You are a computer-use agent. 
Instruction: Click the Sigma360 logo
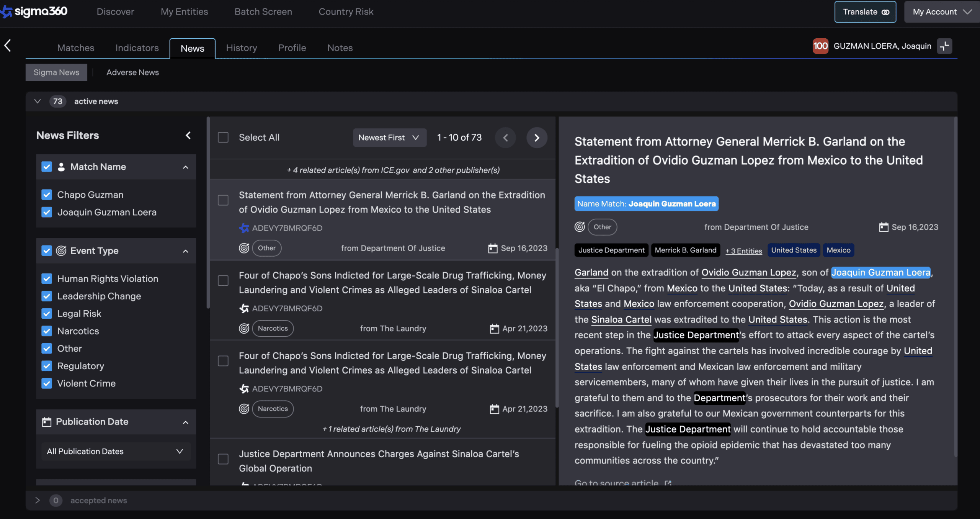click(34, 11)
